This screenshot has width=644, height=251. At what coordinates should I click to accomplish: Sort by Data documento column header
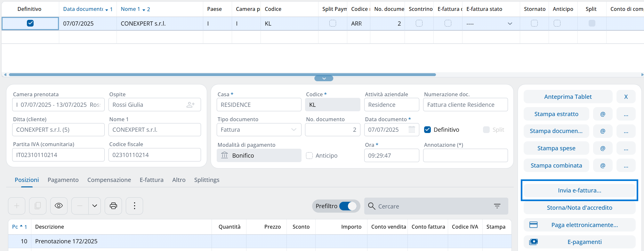pyautogui.click(x=87, y=9)
